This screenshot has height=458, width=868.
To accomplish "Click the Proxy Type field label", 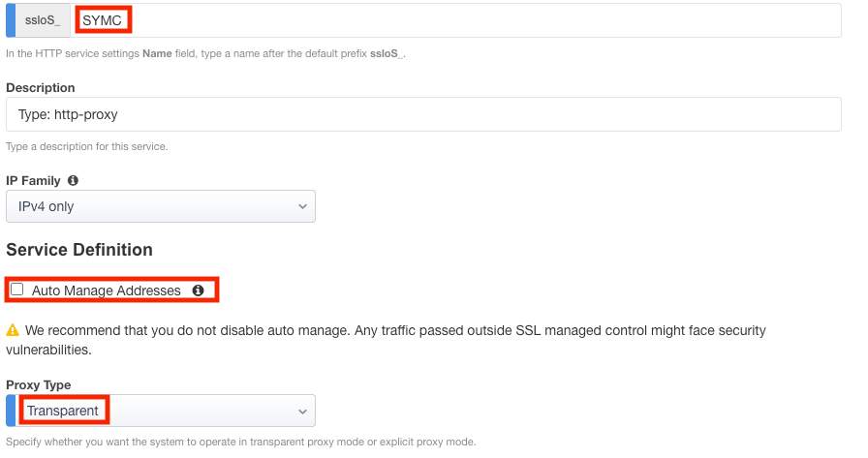I will (x=39, y=385).
